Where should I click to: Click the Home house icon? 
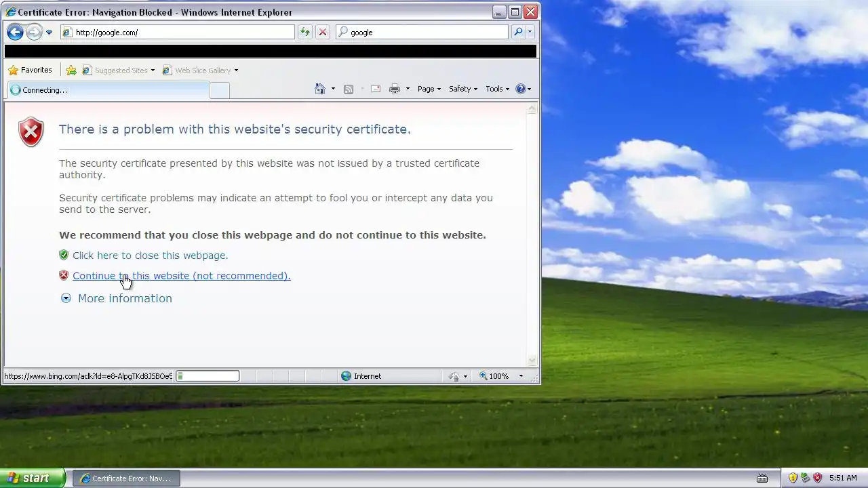pos(320,89)
